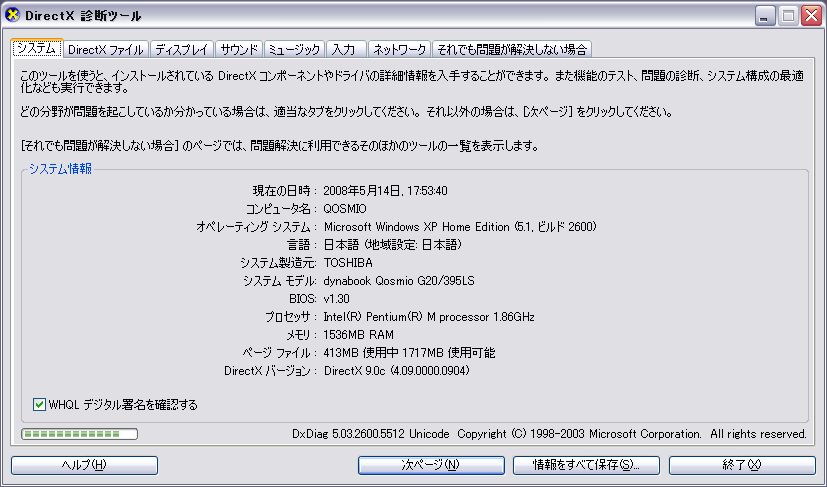The image size is (827, 487).
Task: Click the 現在の日時 label
Action: 285,190
